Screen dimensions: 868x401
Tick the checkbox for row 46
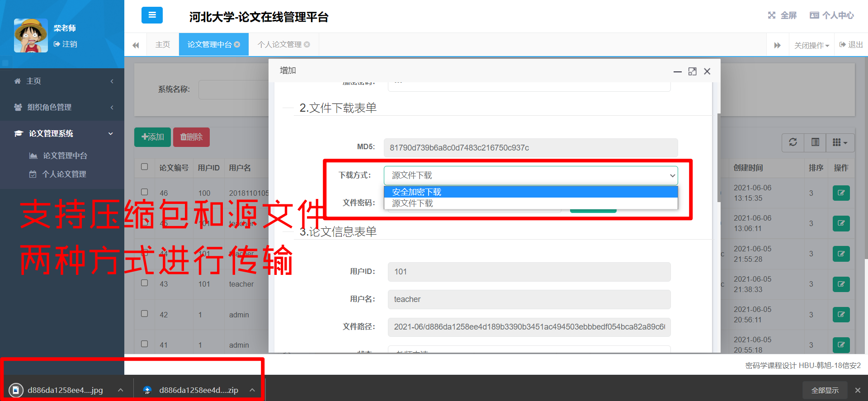click(145, 192)
